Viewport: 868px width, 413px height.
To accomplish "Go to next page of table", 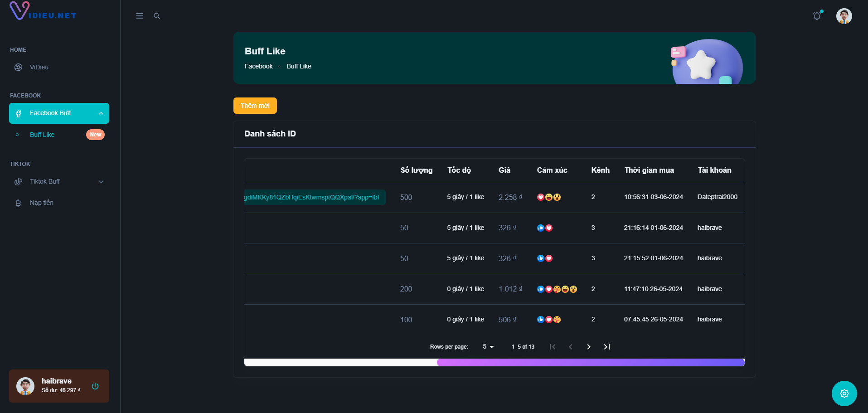I will 589,347.
